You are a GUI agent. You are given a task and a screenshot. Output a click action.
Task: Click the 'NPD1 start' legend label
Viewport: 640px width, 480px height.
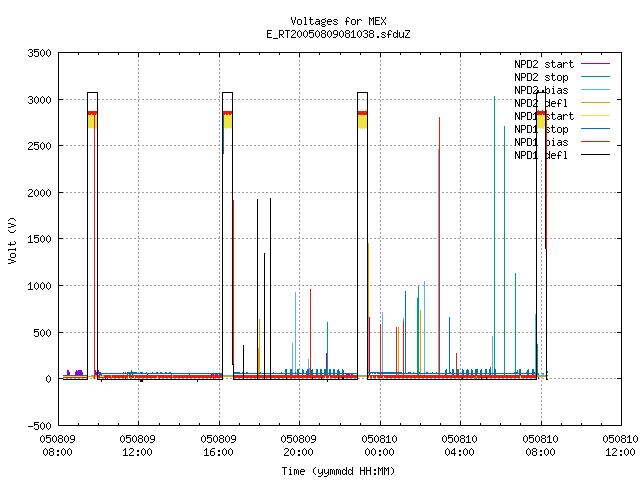click(x=544, y=116)
